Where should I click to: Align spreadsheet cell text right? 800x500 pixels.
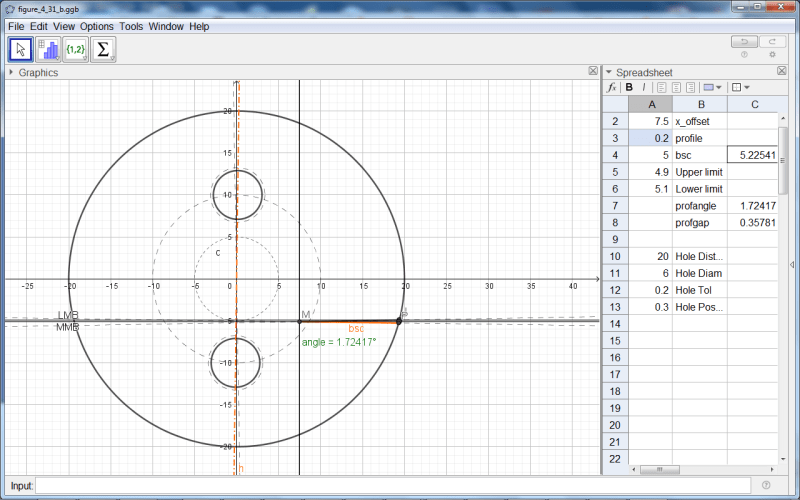(690, 87)
